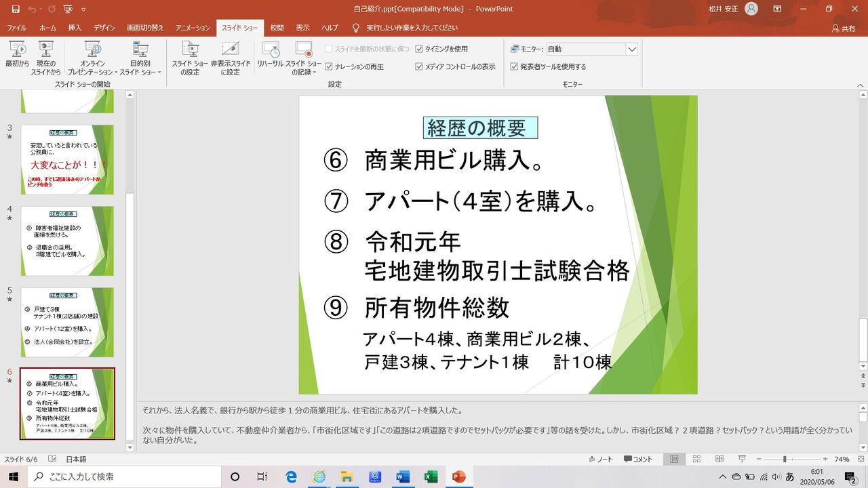The width and height of the screenshot is (868, 488).
Task: Toggle メディア コントロールの表示 checkbox
Action: pos(419,66)
